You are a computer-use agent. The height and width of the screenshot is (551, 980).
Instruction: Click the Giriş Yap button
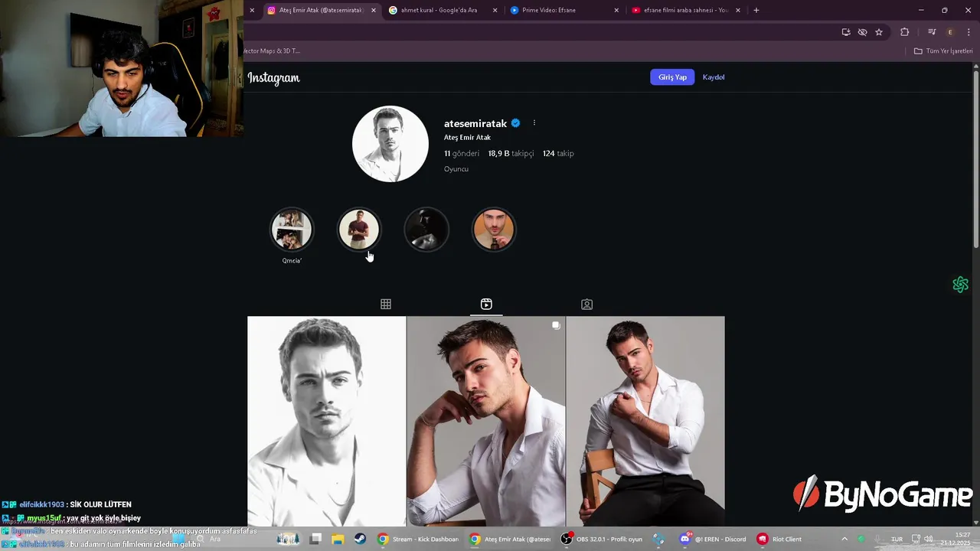(672, 77)
